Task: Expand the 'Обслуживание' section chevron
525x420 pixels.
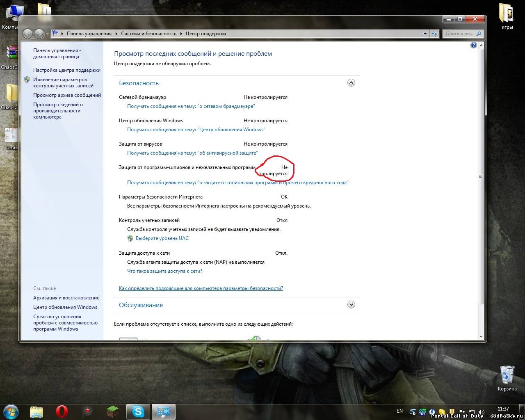Action: point(351,305)
